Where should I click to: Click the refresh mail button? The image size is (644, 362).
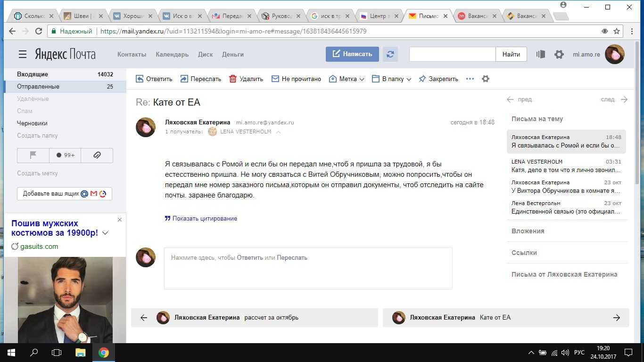[x=390, y=54]
